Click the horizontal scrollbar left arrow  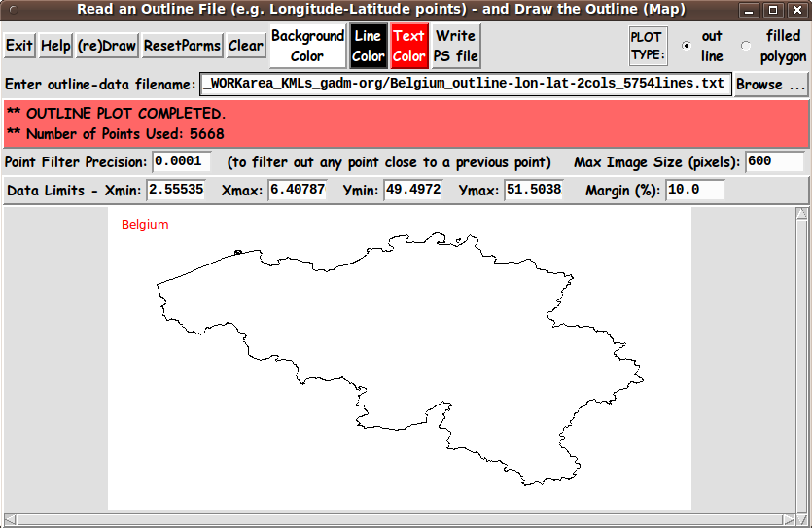pyautogui.click(x=10, y=519)
